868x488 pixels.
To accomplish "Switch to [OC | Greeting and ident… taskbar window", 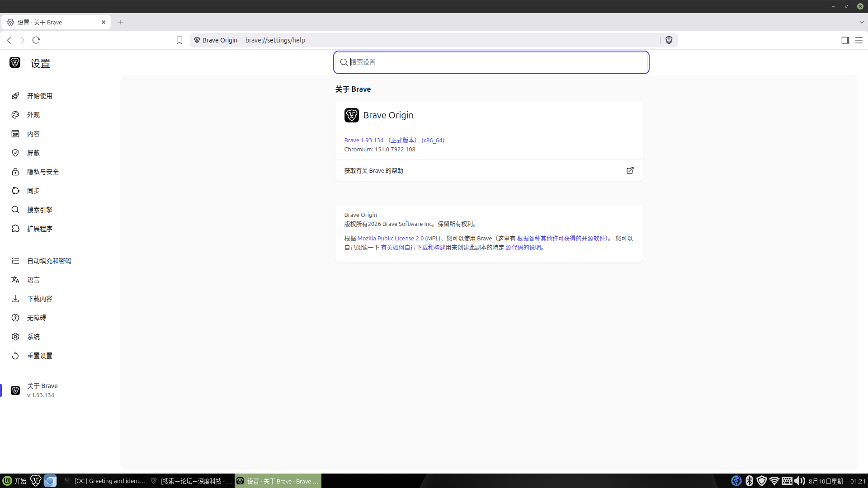I will click(105, 481).
